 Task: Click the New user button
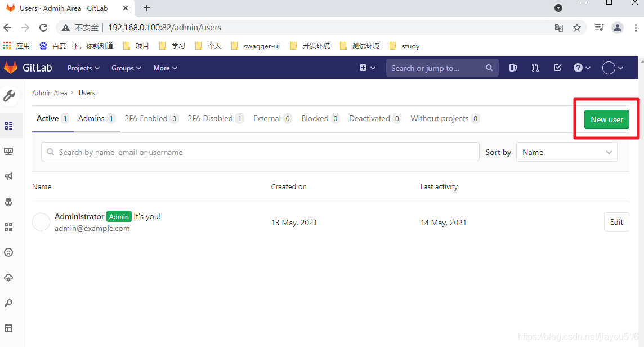click(606, 119)
